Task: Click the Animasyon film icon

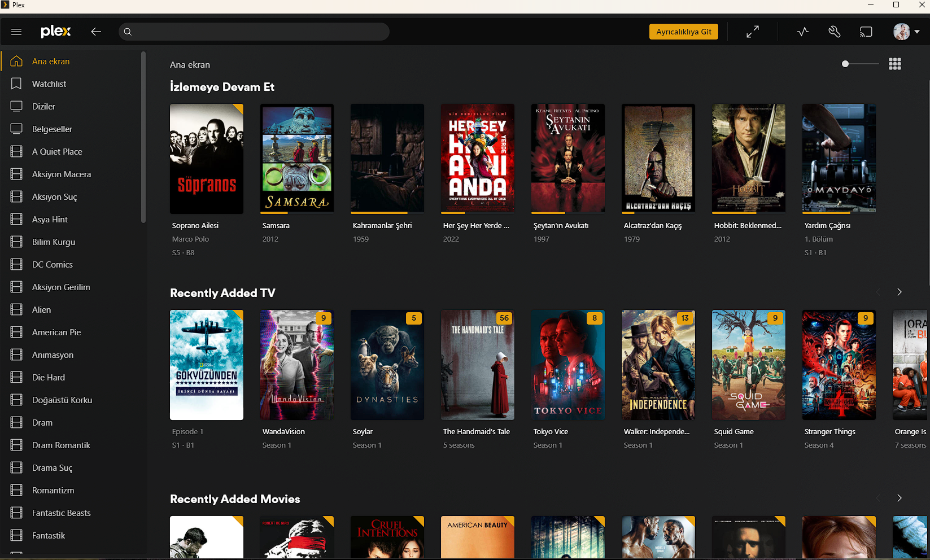Action: click(16, 355)
